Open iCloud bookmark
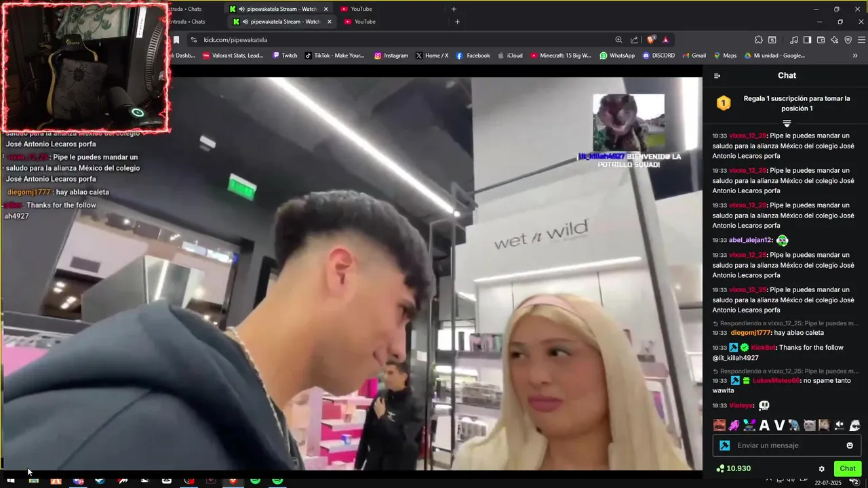The image size is (868, 488). tap(510, 56)
